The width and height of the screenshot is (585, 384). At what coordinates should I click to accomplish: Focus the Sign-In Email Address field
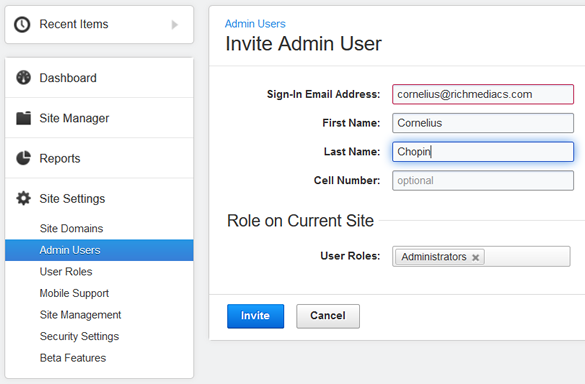[483, 94]
